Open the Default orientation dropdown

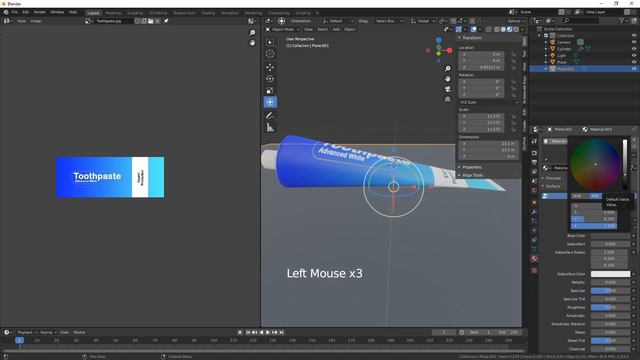338,21
